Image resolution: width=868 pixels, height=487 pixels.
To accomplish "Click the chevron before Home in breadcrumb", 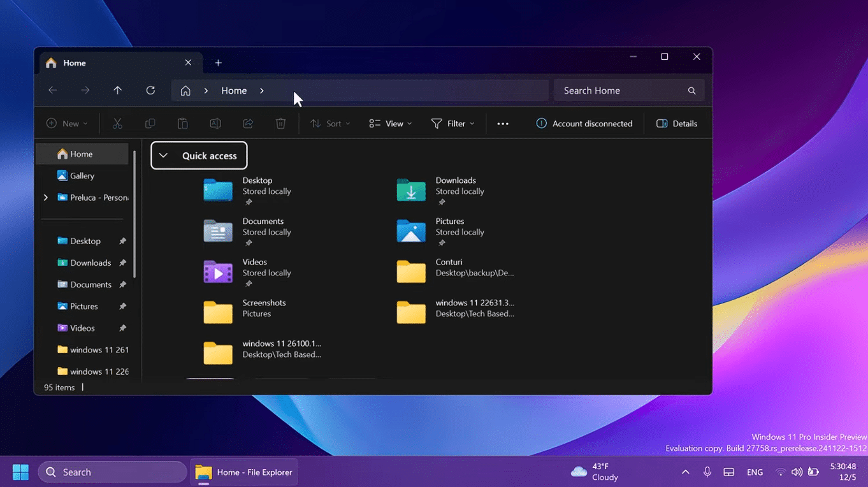I will 206,91.
